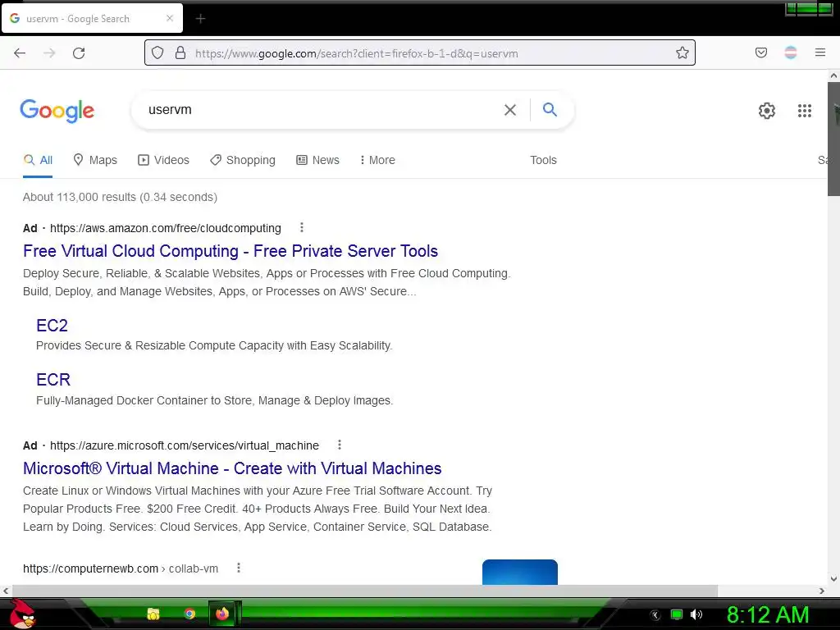Click the horizontal scrollbar thumb
The image size is (840, 630).
tap(364, 591)
